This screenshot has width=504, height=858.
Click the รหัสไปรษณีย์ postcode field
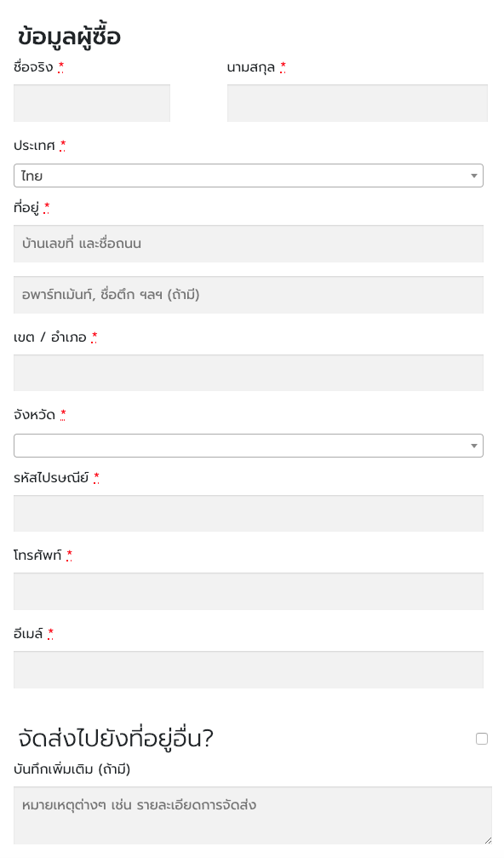249,513
